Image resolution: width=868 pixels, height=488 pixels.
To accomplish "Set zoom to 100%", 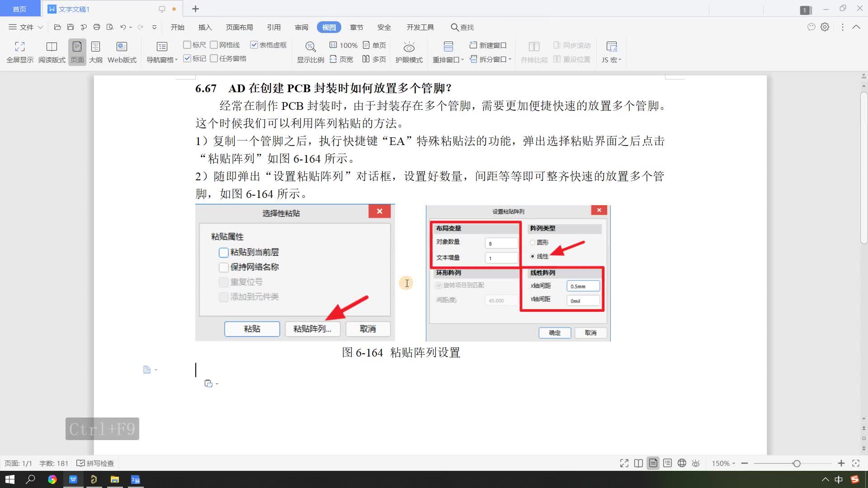I will coord(344,45).
